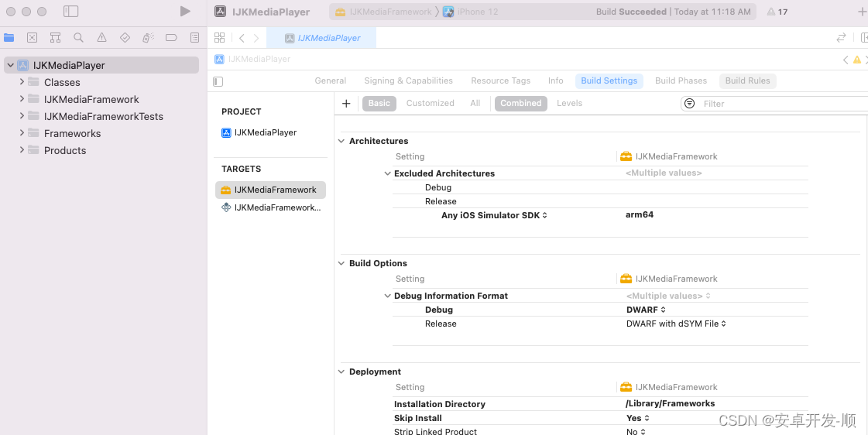Screen dimensions: 868x435
Task: Show Basic build settings
Action: 379,104
